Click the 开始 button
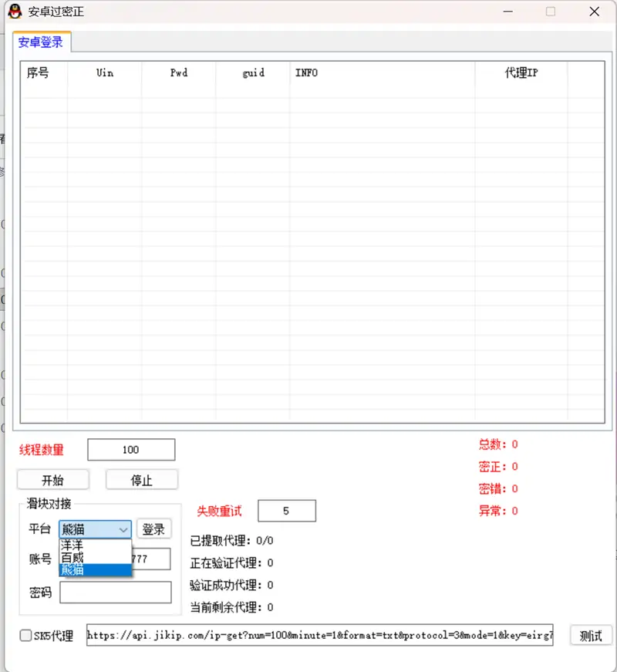 [x=52, y=479]
